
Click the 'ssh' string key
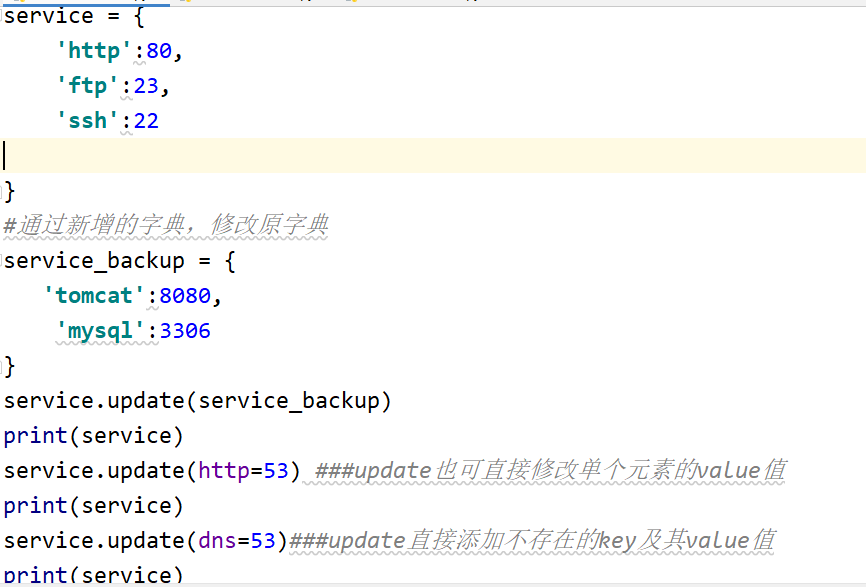pyautogui.click(x=87, y=121)
